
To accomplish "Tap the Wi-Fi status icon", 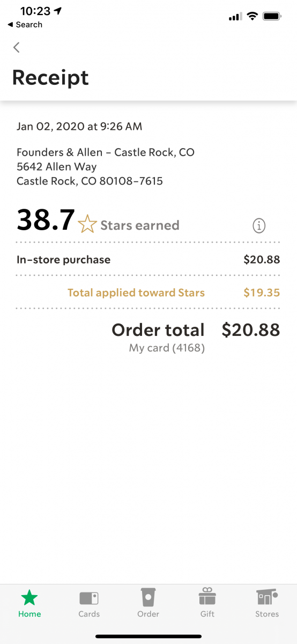I will 252,17.
